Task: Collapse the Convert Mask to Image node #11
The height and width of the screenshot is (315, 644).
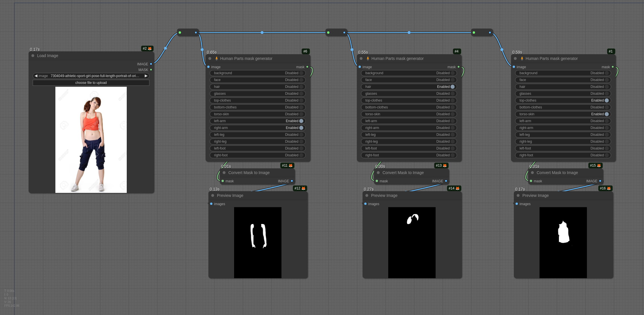Action: tap(224, 173)
